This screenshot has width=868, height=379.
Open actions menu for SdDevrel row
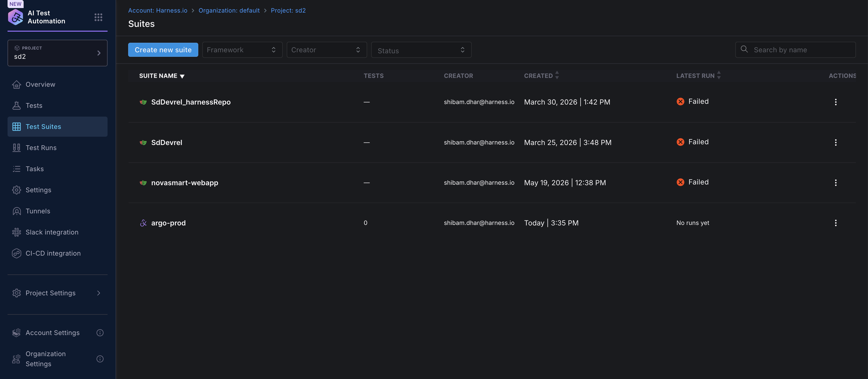click(836, 143)
